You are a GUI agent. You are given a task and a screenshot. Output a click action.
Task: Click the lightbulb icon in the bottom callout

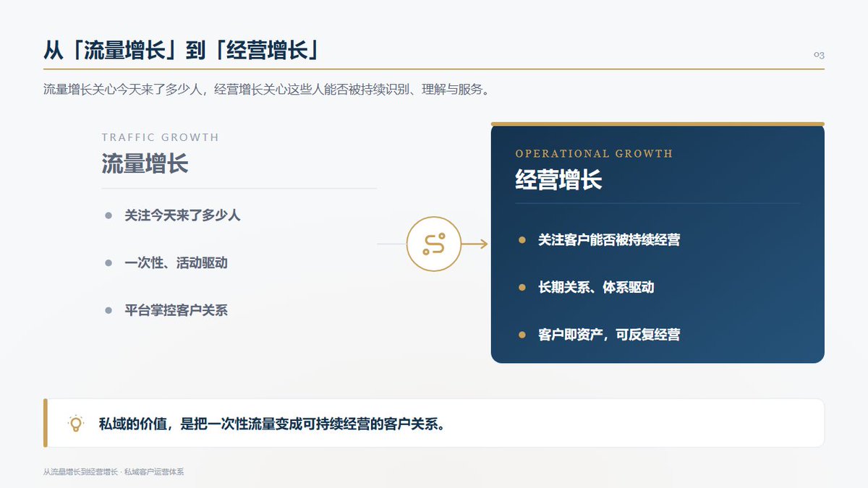[75, 424]
